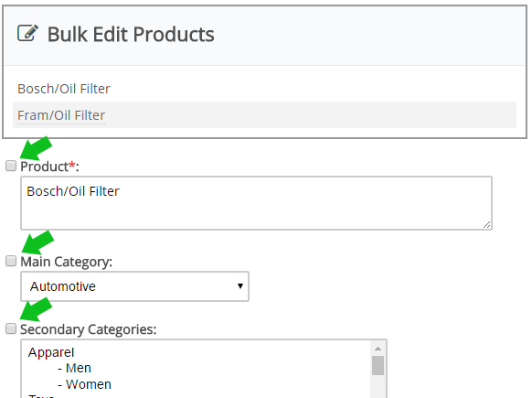The image size is (532, 398).
Task: Check the Secondary Categories checkbox
Action: [11, 328]
